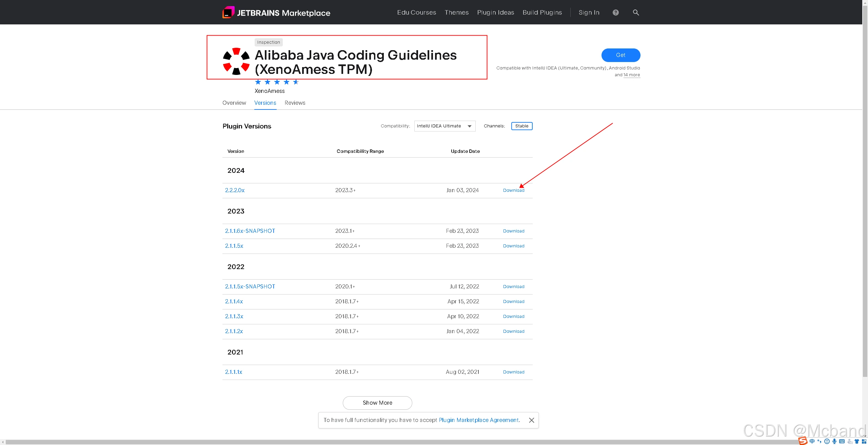
Task: Open Plugin Ideas in the navigation
Action: coord(495,13)
